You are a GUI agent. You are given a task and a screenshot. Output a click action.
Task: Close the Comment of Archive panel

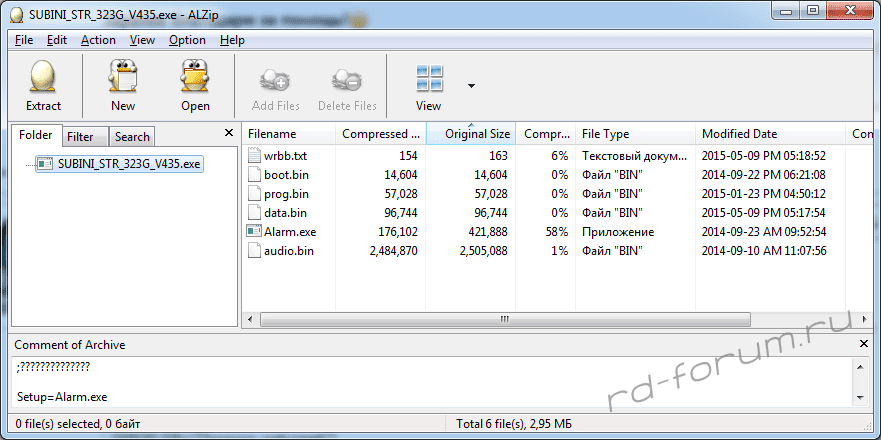865,344
